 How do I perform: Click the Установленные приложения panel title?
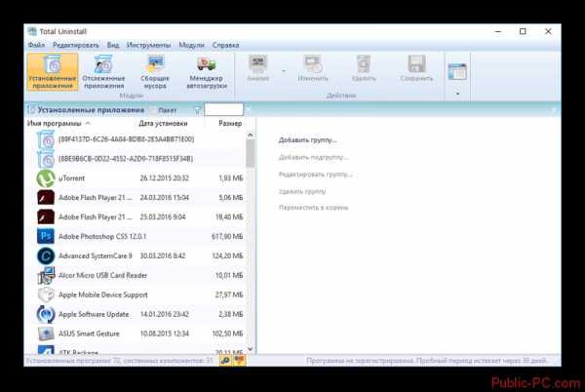91,110
